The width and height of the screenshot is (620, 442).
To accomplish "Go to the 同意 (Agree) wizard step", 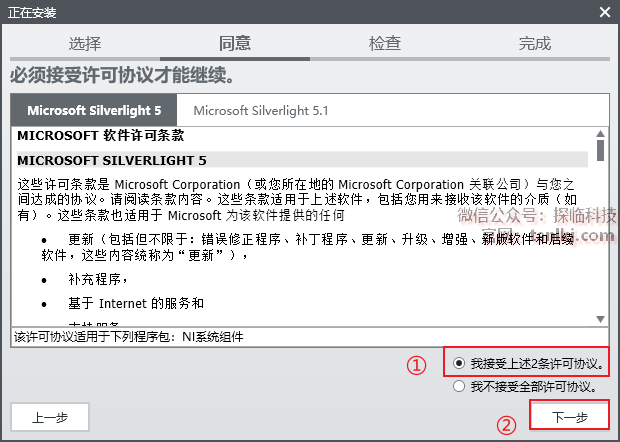I will (x=235, y=43).
